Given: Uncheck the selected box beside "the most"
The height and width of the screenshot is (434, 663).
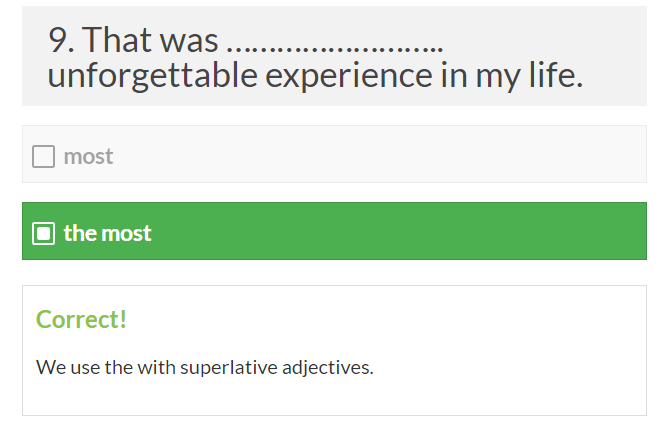Looking at the screenshot, I should [x=43, y=233].
